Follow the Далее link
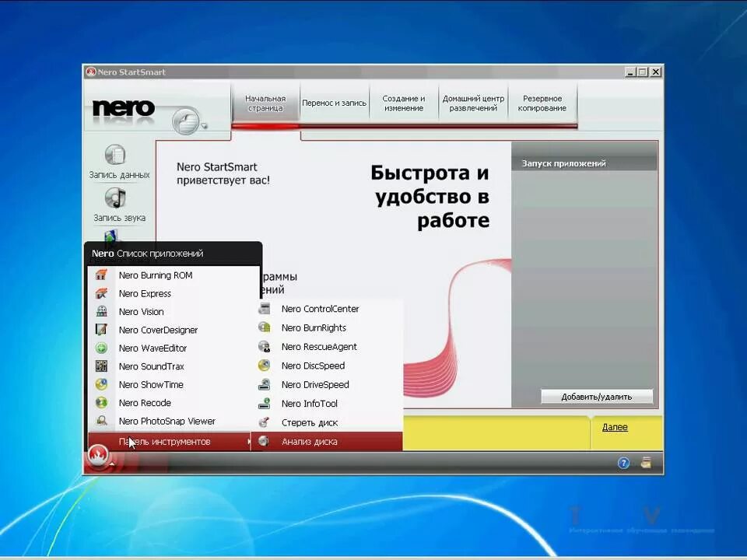Screen dimensions: 747x560 click(615, 427)
